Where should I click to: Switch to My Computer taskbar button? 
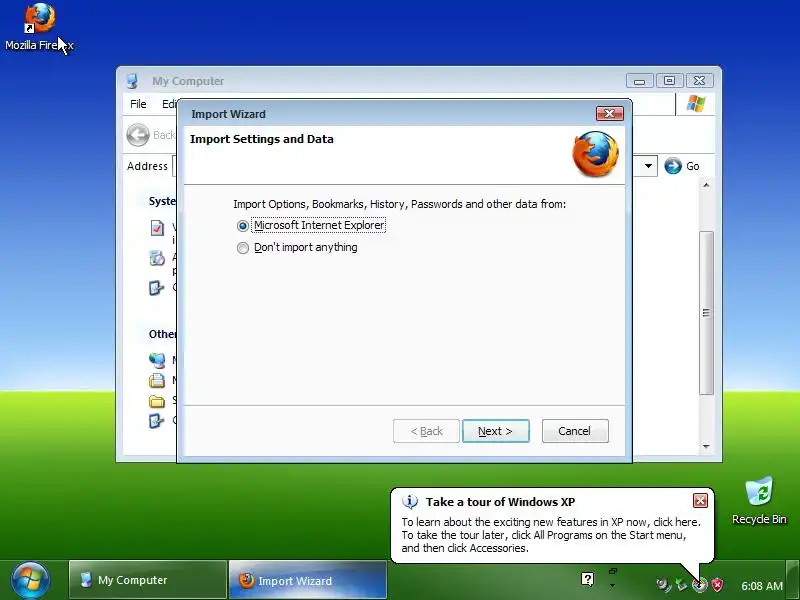pyautogui.click(x=148, y=580)
